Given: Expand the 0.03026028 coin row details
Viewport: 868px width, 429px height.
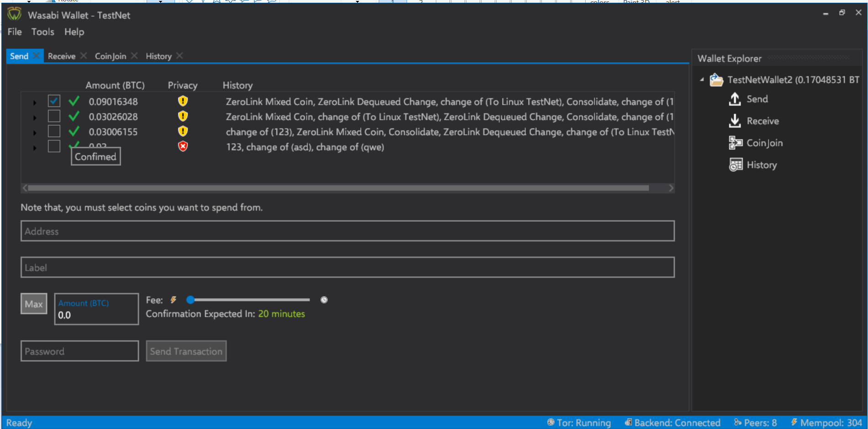Looking at the screenshot, I should tap(35, 118).
